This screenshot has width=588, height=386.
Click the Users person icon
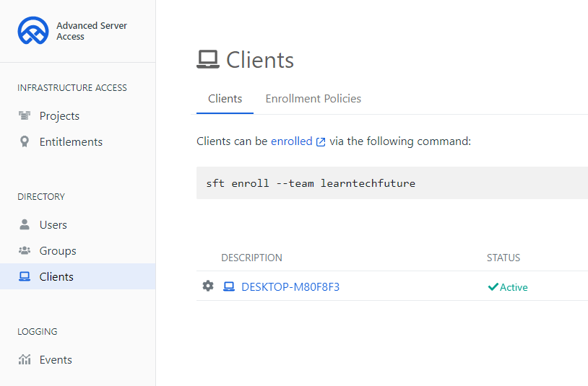tap(25, 225)
